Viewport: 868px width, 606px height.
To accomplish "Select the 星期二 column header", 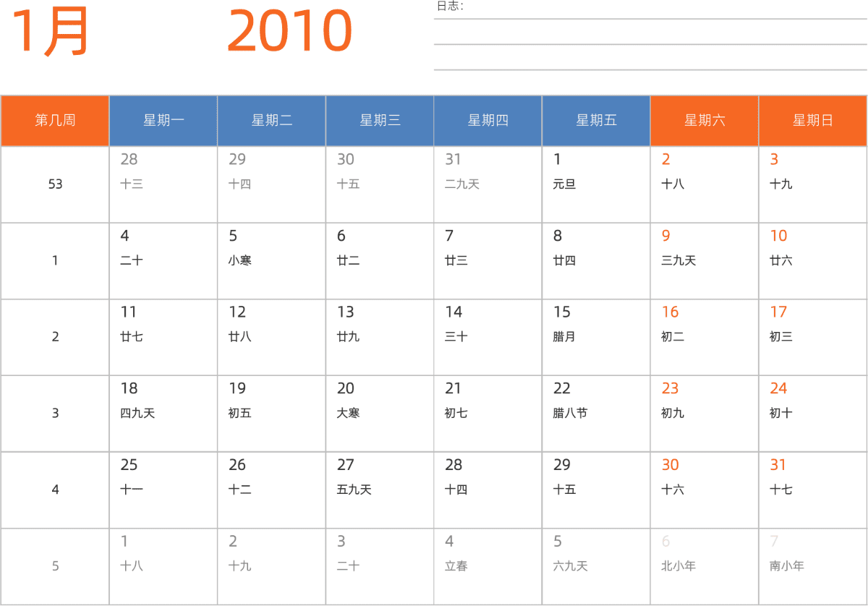I will tap(272, 121).
